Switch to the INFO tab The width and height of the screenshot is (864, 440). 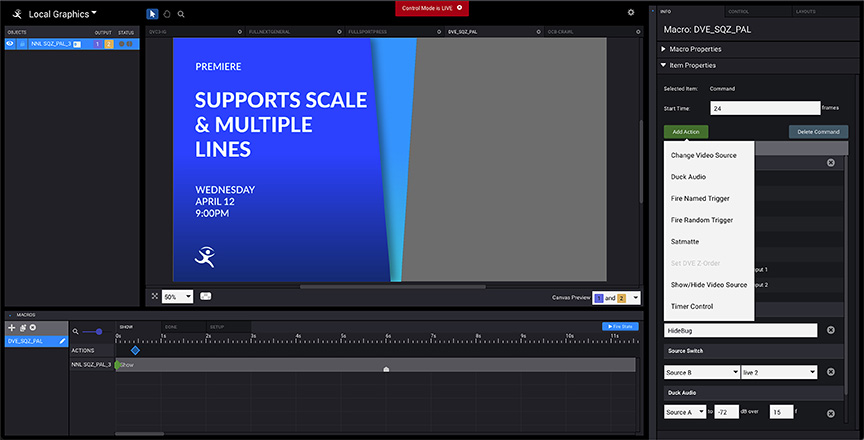point(690,11)
